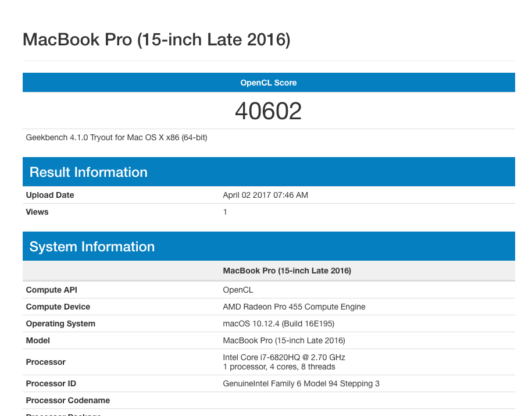Screen dimensions: 532x416
Task: Click the bold MacBook Pro table column header
Action: 287,271
